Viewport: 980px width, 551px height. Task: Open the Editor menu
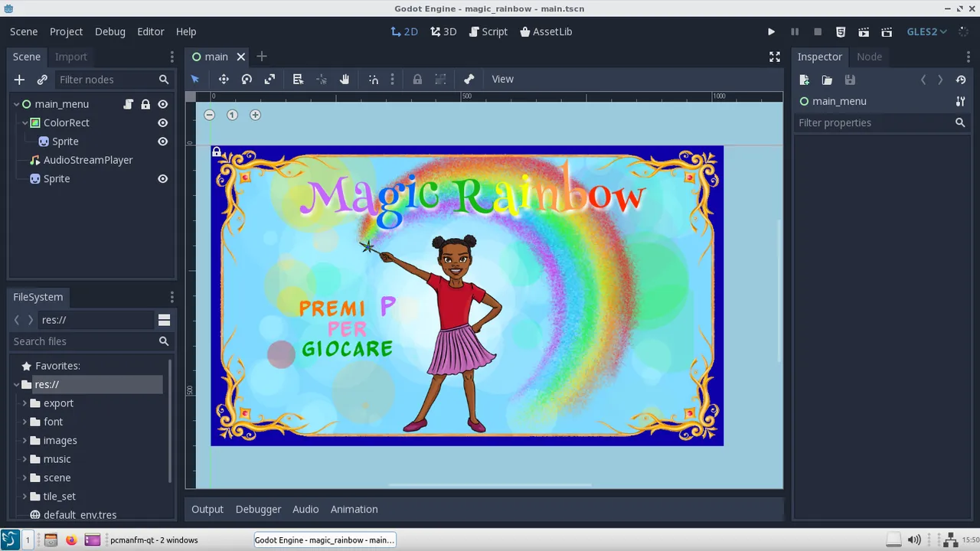(151, 31)
